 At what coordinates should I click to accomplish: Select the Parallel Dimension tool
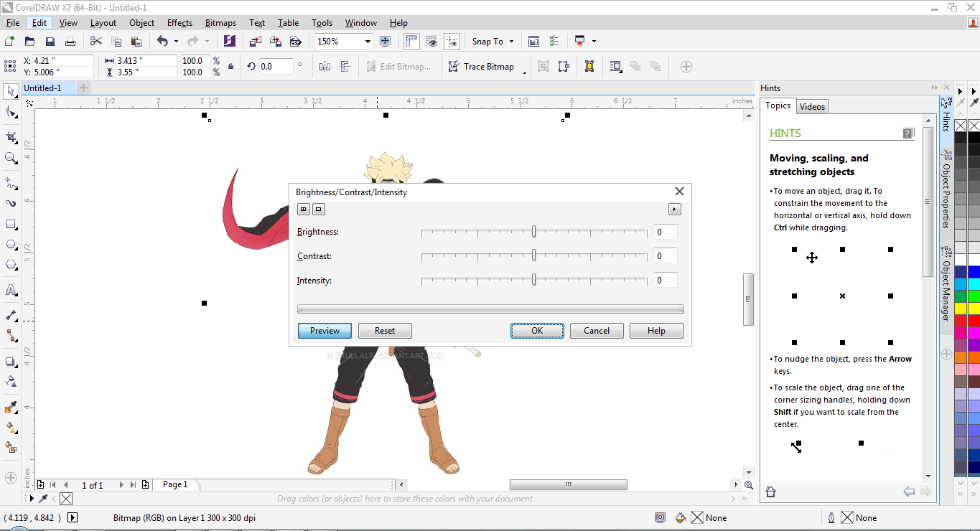point(11,315)
